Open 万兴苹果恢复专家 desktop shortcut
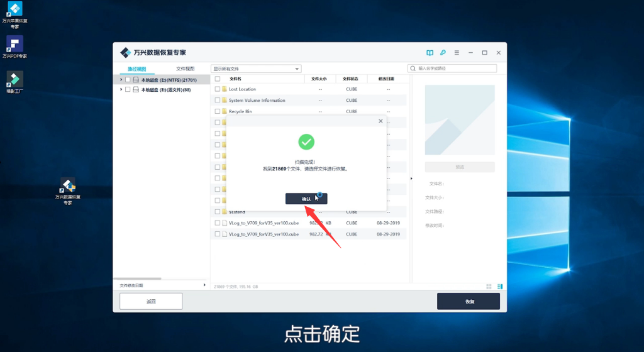 (x=15, y=15)
